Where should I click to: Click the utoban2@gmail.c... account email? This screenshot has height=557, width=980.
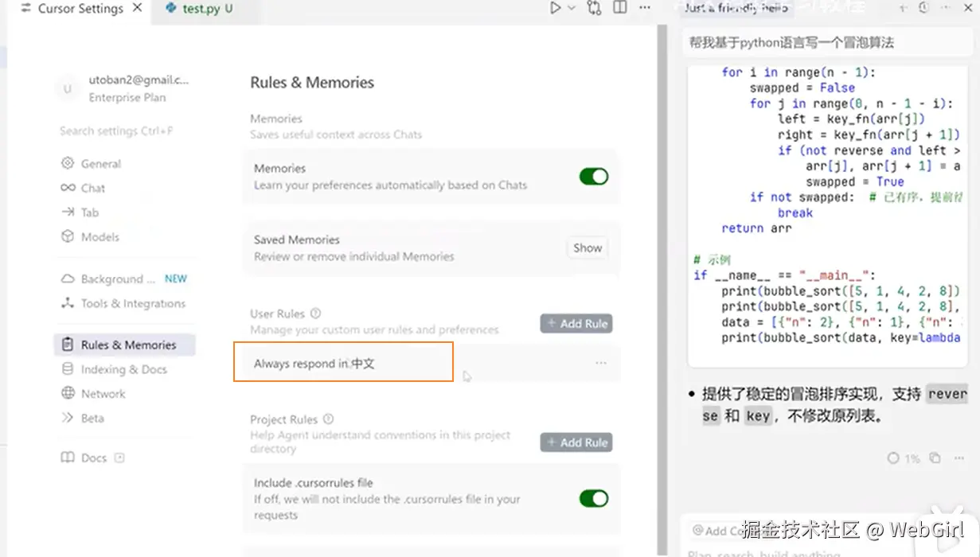coord(139,80)
